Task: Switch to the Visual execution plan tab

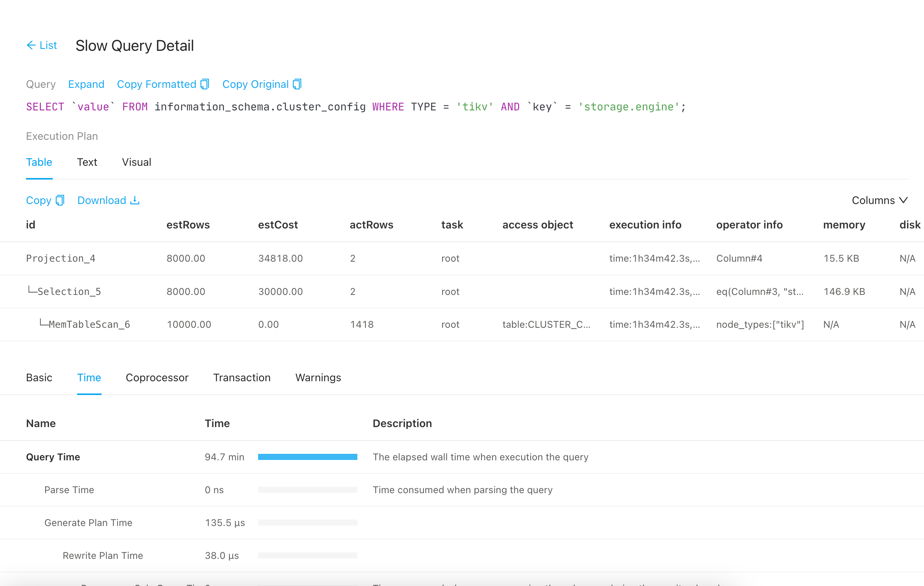Action: point(136,162)
